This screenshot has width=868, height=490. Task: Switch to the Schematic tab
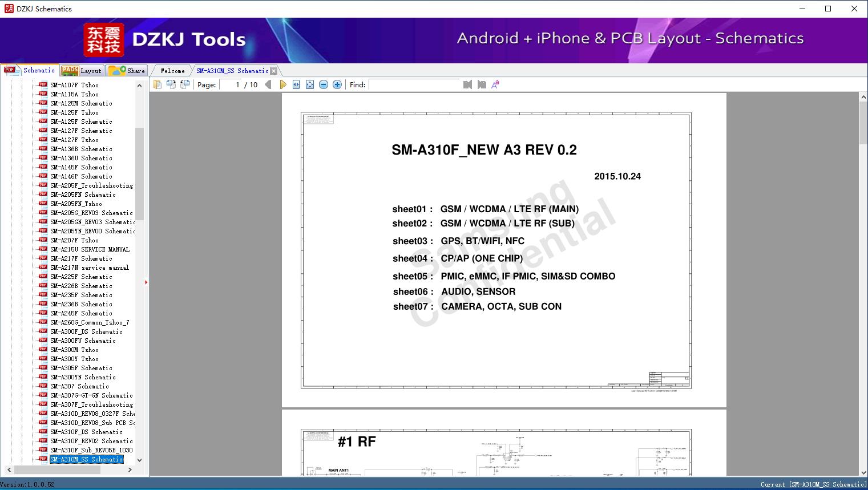(30, 70)
